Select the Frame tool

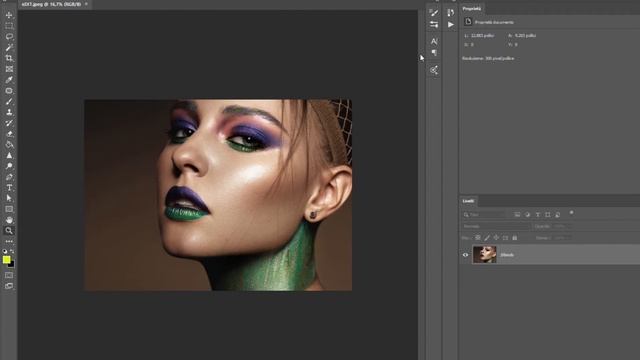(x=9, y=69)
